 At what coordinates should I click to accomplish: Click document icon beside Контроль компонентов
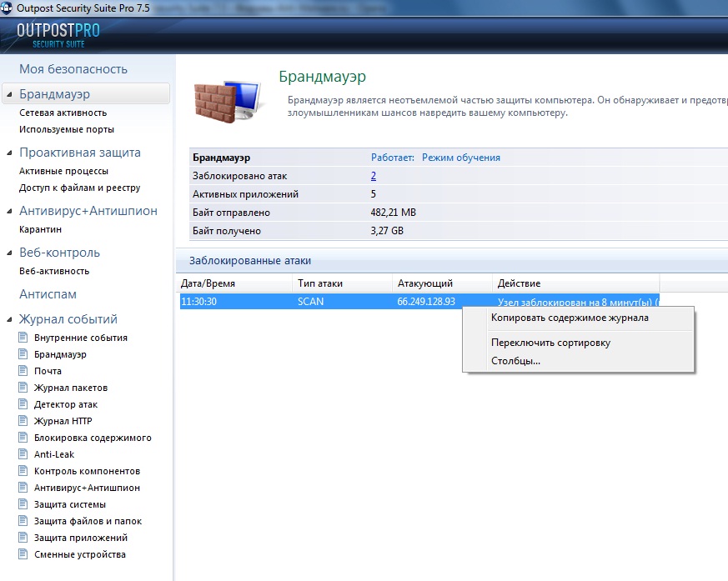click(23, 471)
